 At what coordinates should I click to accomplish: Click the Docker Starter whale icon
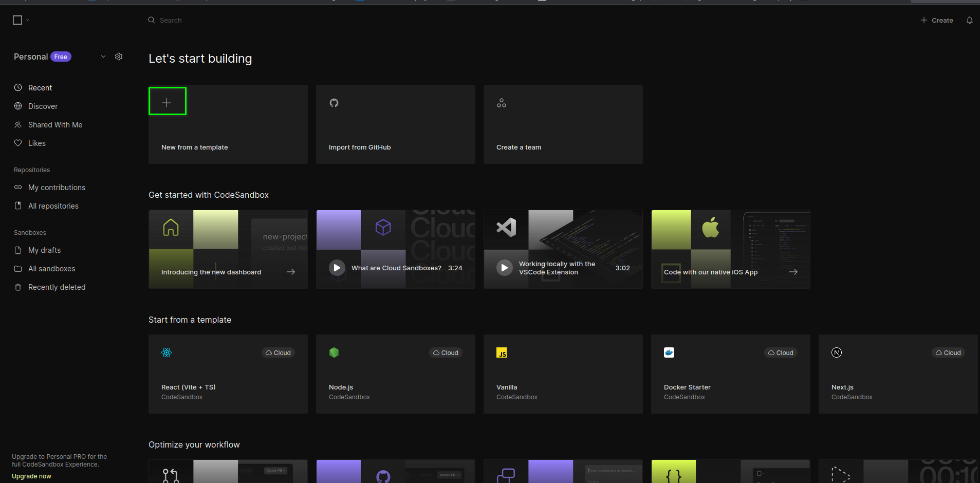(x=669, y=352)
